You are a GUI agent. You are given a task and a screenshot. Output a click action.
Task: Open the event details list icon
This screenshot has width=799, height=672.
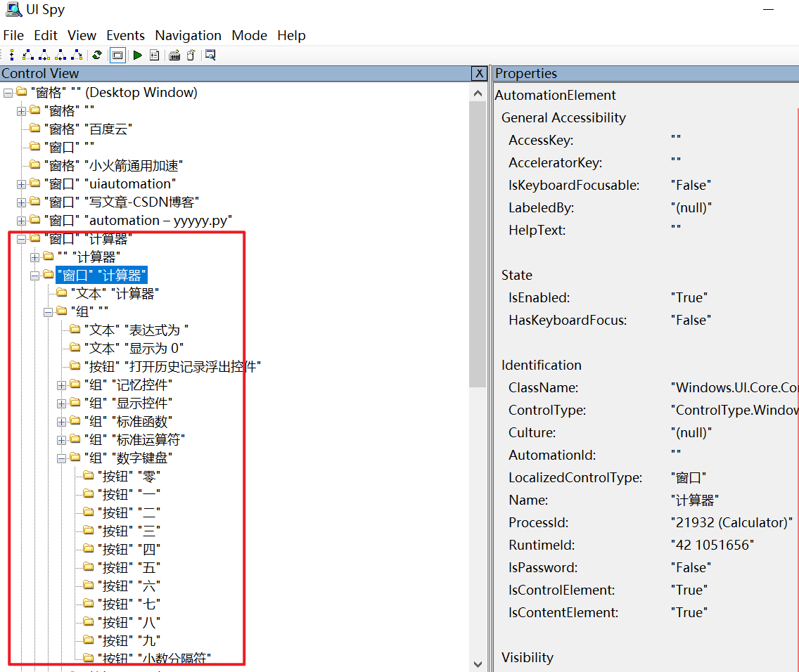[x=154, y=55]
